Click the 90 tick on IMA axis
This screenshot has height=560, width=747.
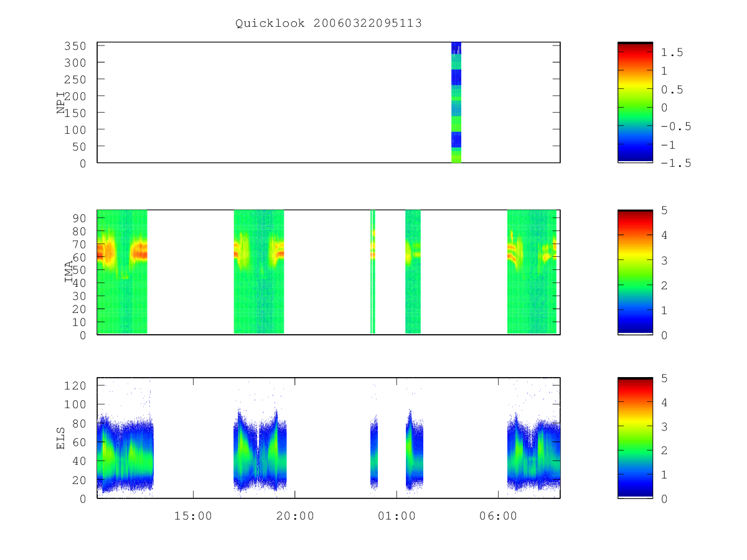tap(80, 218)
